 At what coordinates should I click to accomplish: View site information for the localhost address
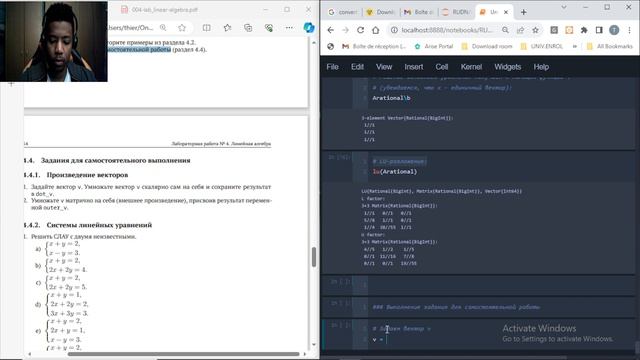coord(394,30)
